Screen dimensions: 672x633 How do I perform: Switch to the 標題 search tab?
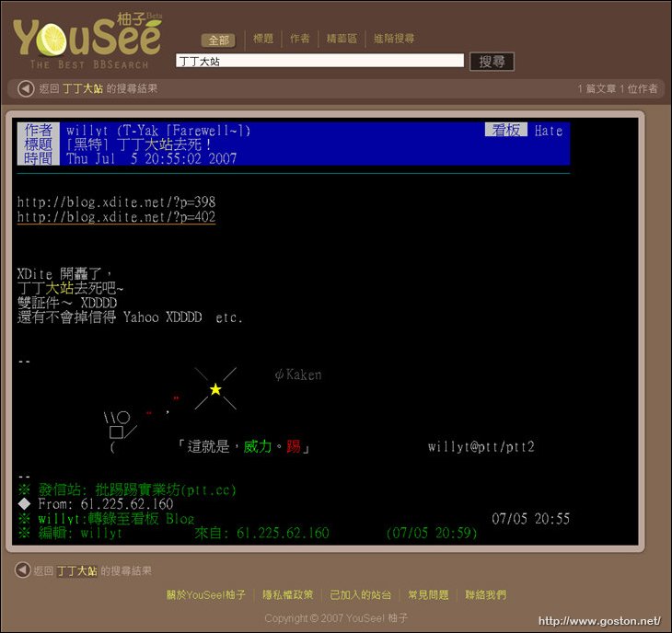point(263,39)
